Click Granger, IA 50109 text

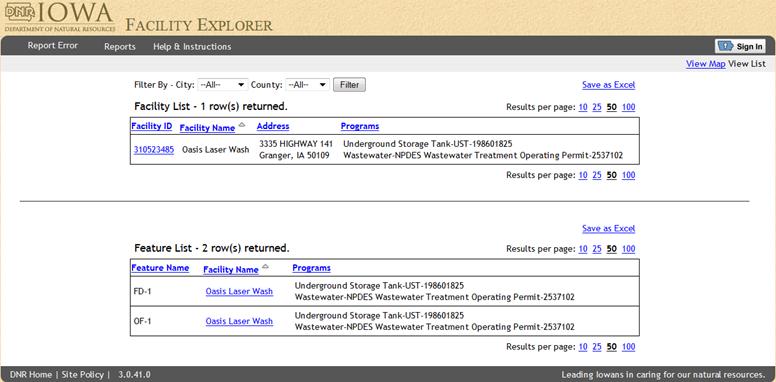294,156
